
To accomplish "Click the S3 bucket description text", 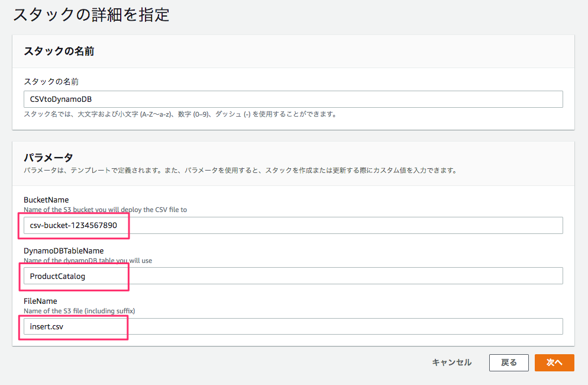I will pyautogui.click(x=104, y=210).
